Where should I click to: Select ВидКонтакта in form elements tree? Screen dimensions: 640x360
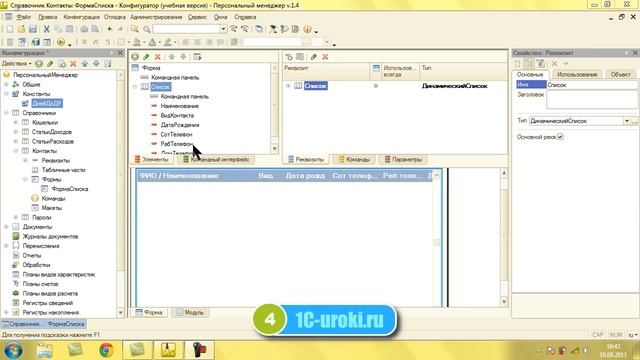pyautogui.click(x=177, y=116)
